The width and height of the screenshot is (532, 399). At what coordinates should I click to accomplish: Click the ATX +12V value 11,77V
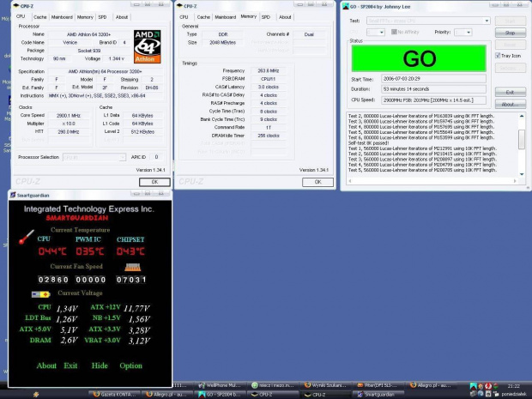[136, 308]
